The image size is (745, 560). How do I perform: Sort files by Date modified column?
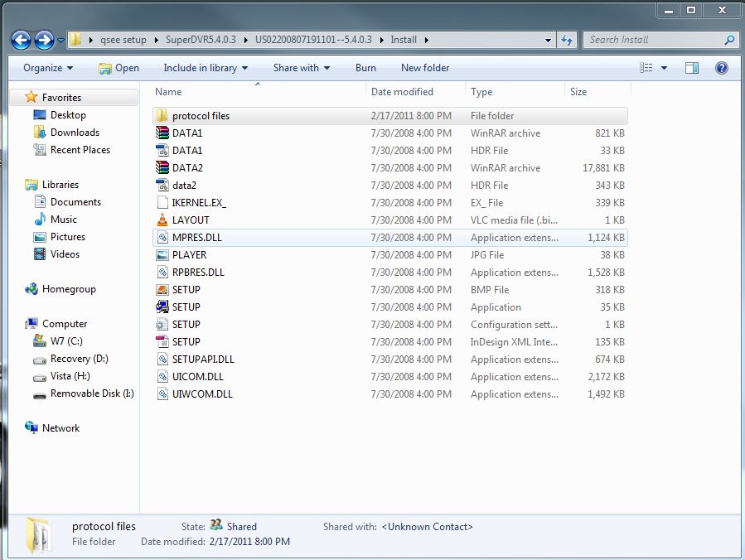[402, 92]
